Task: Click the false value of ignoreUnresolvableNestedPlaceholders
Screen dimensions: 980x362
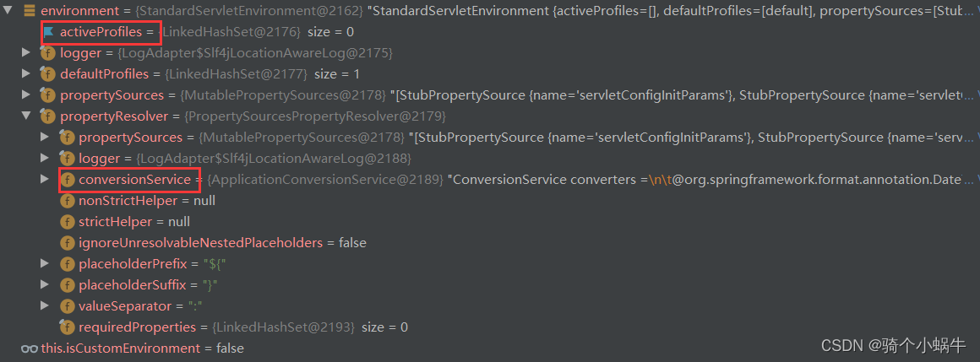Action: (x=352, y=243)
